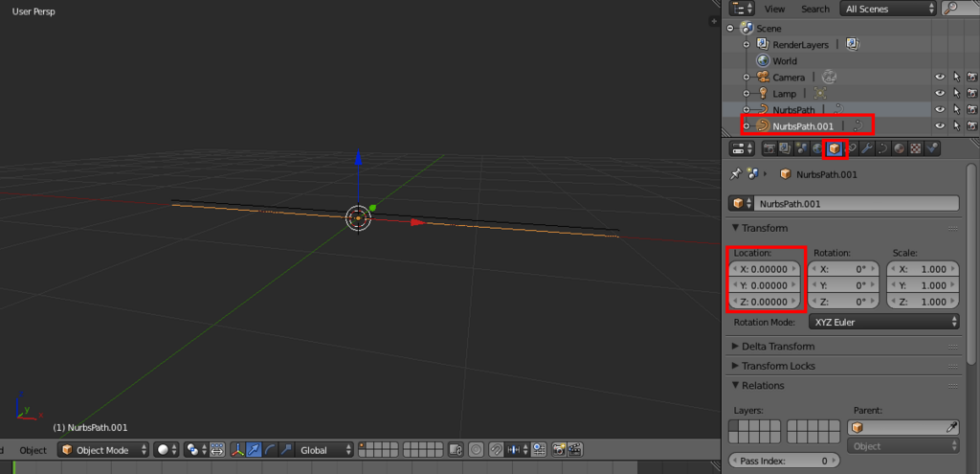Select World in the outliner
This screenshot has height=474, width=980.
785,60
